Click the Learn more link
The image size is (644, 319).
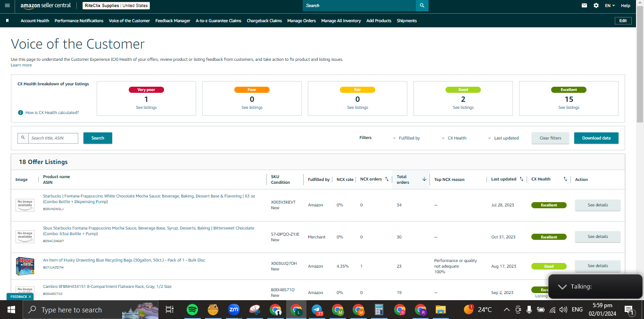coord(21,65)
